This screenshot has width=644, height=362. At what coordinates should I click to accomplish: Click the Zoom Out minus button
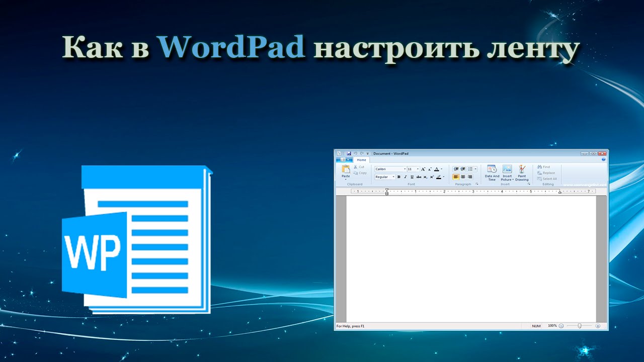(x=561, y=326)
